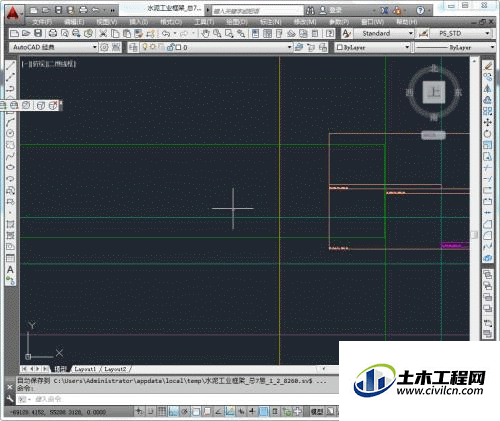Close the command line with X button
This screenshot has height=421, width=500.
tap(10, 387)
